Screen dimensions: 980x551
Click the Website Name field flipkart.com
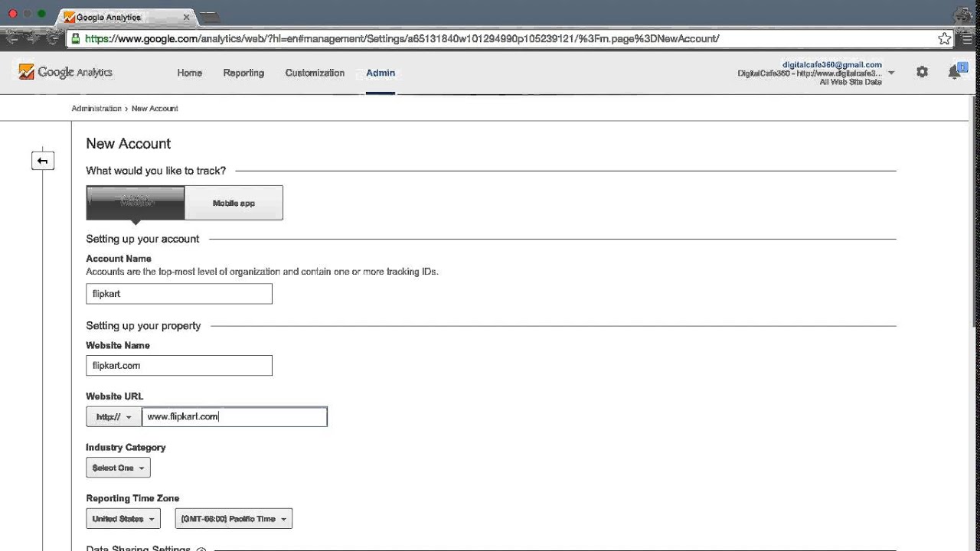click(x=179, y=366)
